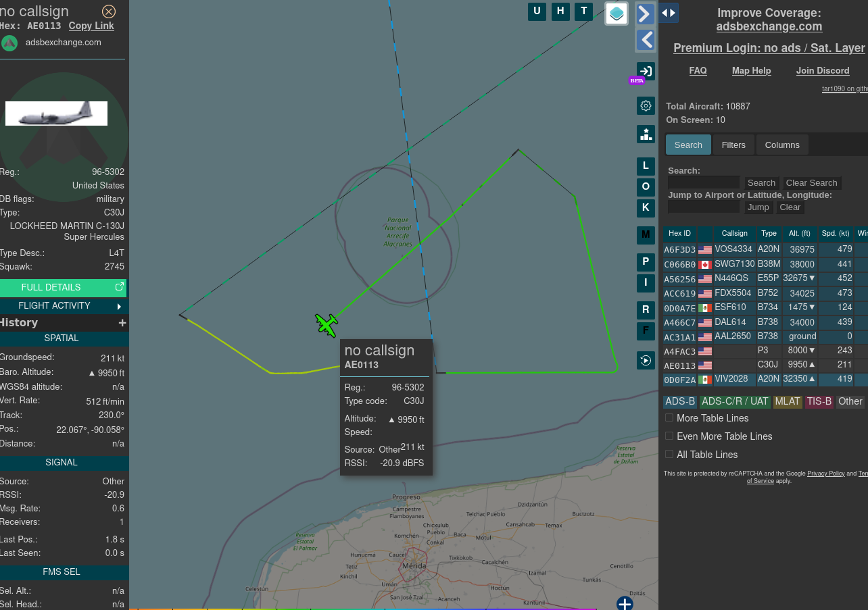Viewport: 868px width, 610px height.
Task: Open FULL DETAILS for the aircraft
Action: [64, 287]
